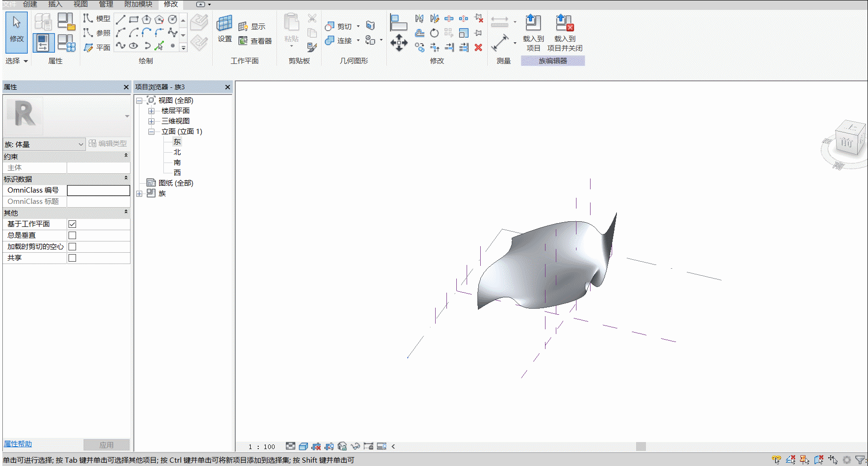Viewport: 868px width, 466px height.
Task: Toggle the 总是垂直 checkbox
Action: coord(72,235)
